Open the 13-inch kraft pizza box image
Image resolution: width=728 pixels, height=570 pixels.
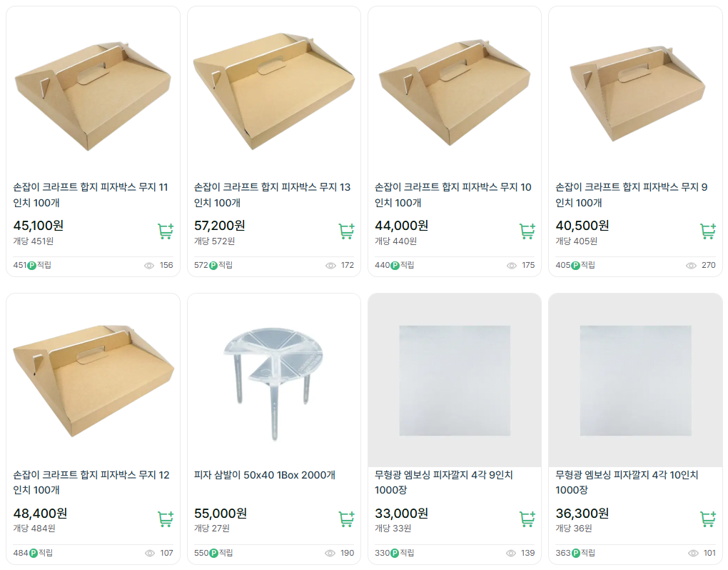point(274,93)
